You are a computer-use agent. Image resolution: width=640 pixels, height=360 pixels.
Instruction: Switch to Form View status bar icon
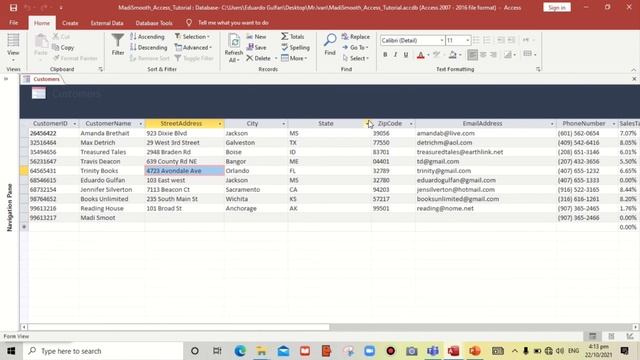coord(592,336)
